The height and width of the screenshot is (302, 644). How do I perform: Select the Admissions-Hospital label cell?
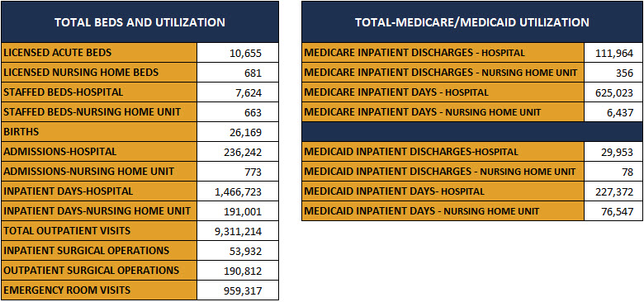point(99,152)
